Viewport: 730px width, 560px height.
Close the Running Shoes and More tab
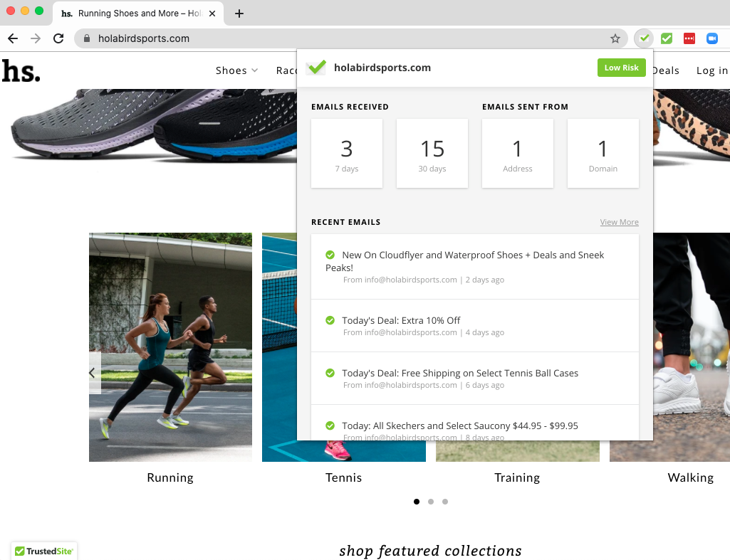pos(212,14)
